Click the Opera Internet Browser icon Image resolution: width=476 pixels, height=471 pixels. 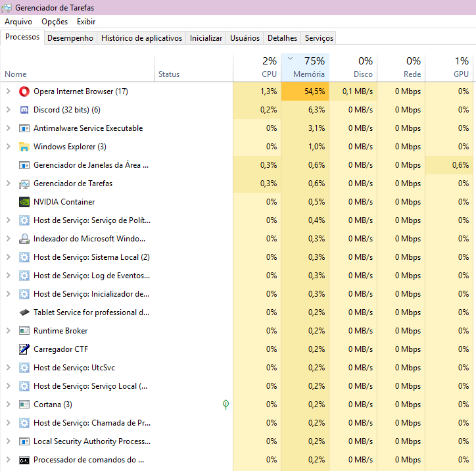tap(24, 91)
